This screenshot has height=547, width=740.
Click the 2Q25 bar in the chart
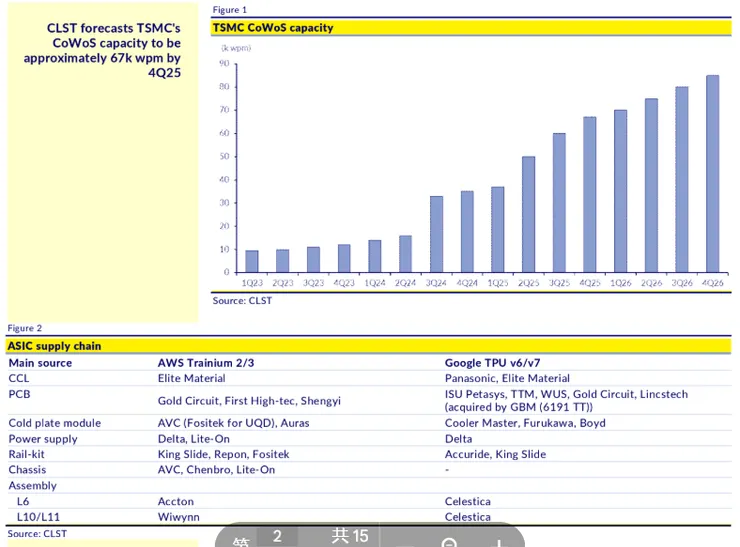click(529, 214)
